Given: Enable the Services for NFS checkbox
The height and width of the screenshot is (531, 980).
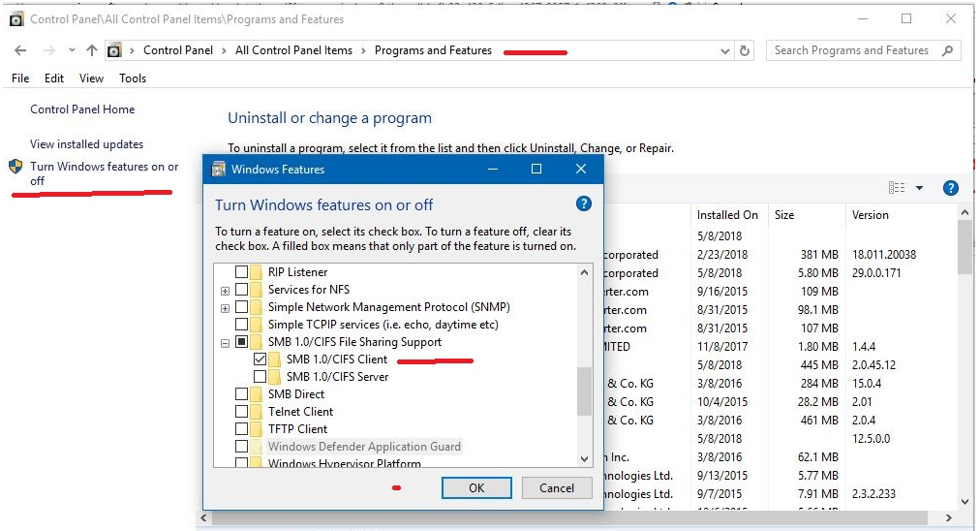Looking at the screenshot, I should tap(241, 290).
